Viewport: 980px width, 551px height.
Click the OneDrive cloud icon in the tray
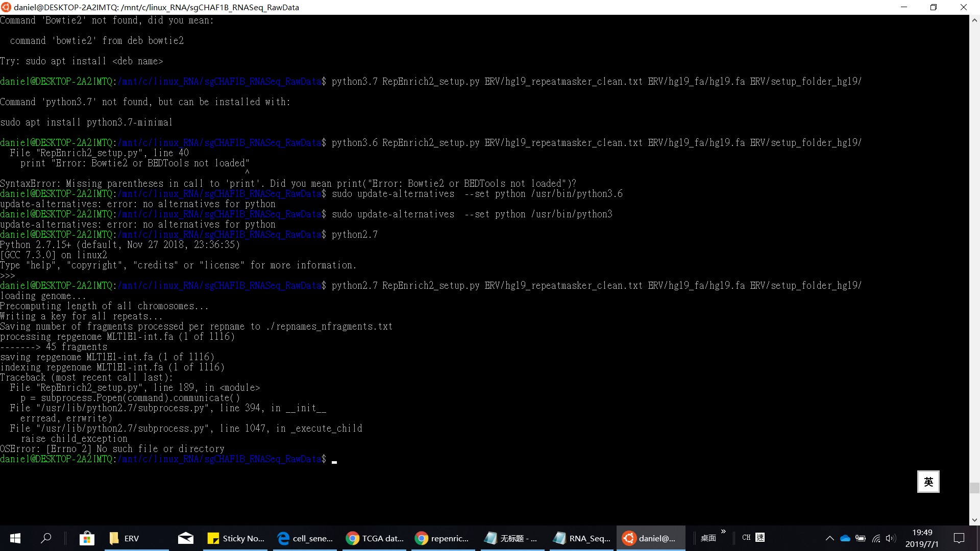pyautogui.click(x=845, y=538)
